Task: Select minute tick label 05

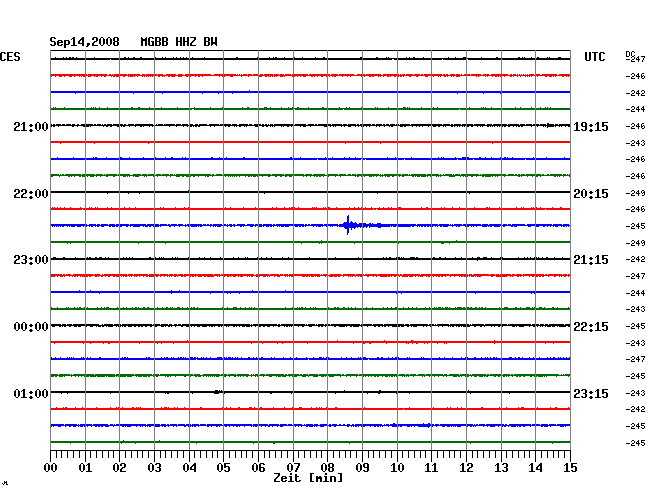Action: point(223,467)
